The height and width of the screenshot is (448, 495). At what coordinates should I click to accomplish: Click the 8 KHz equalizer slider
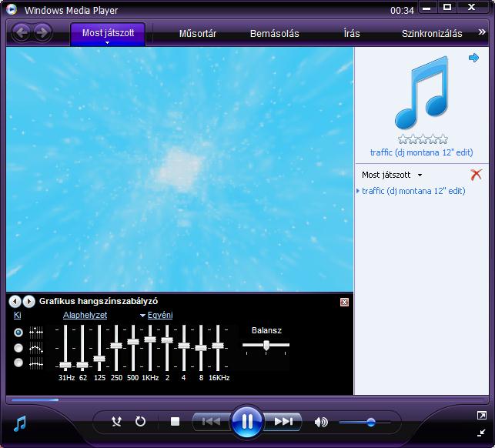click(x=201, y=348)
